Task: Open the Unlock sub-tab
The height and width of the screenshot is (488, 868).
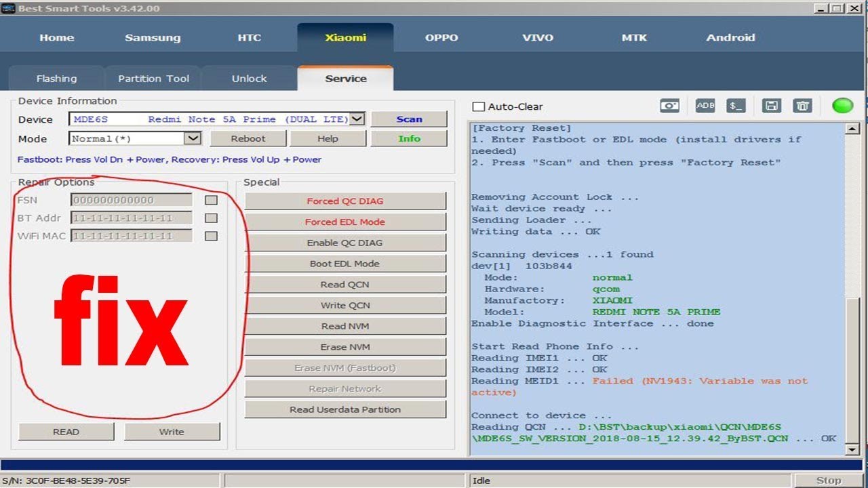Action: coord(250,79)
